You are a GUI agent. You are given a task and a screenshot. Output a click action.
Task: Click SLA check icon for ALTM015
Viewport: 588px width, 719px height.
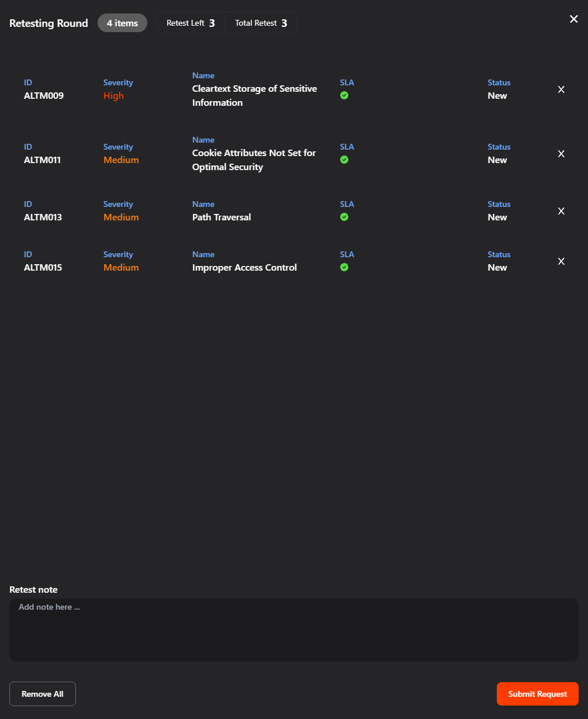(x=344, y=267)
